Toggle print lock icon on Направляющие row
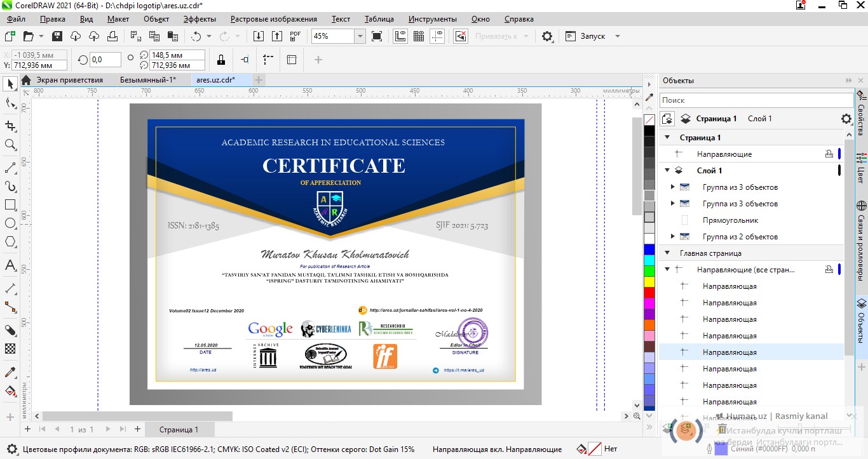 tap(829, 154)
